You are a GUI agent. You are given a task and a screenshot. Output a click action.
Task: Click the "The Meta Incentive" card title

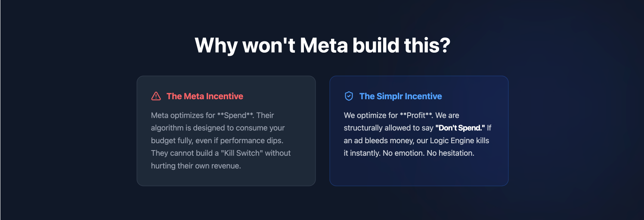point(204,96)
